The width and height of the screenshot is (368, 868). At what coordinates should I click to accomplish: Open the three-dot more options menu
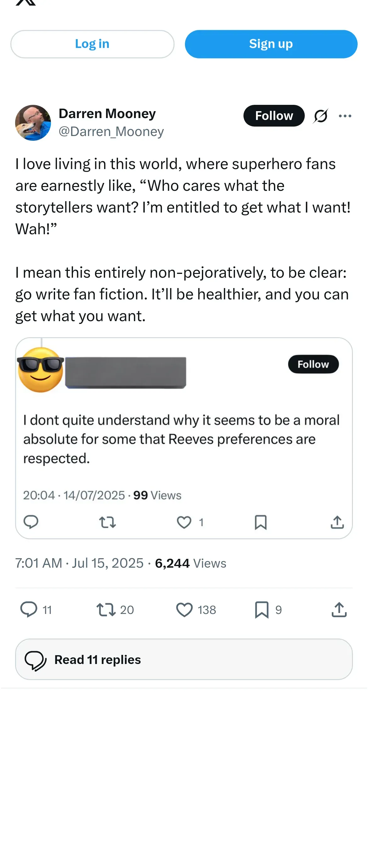tap(345, 116)
